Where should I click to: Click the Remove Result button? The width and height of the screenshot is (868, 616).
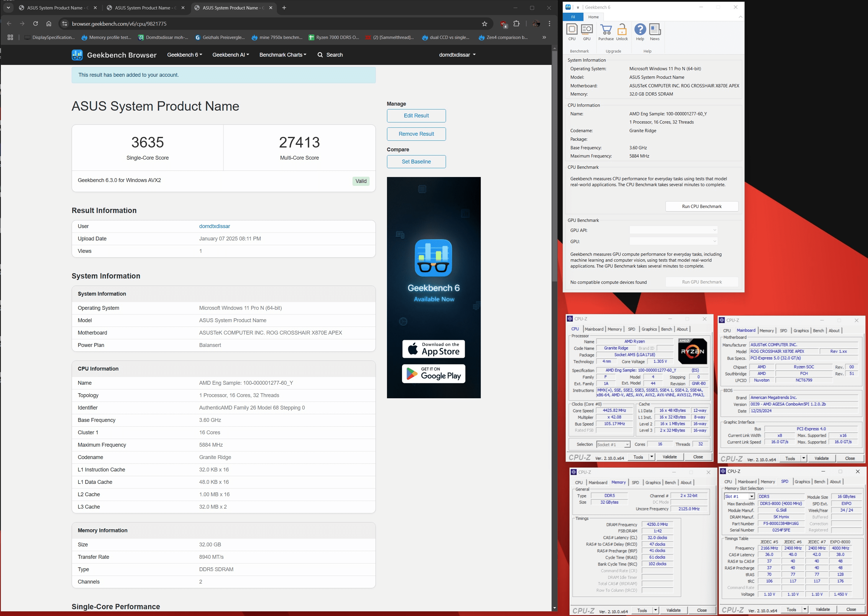(416, 134)
